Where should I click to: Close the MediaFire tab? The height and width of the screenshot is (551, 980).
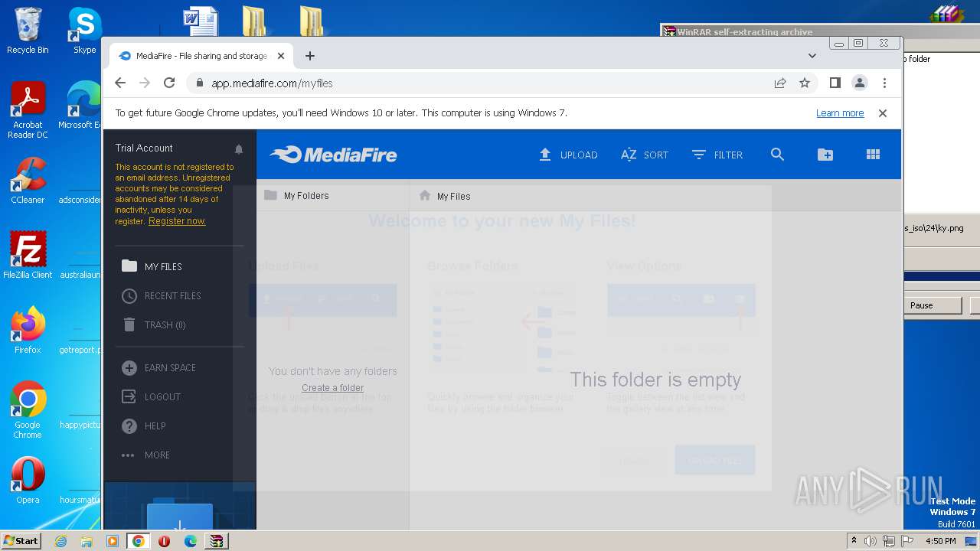[281, 56]
